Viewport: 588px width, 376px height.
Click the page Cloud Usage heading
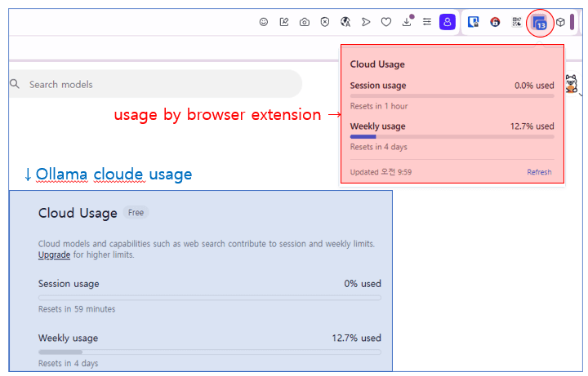pos(78,213)
